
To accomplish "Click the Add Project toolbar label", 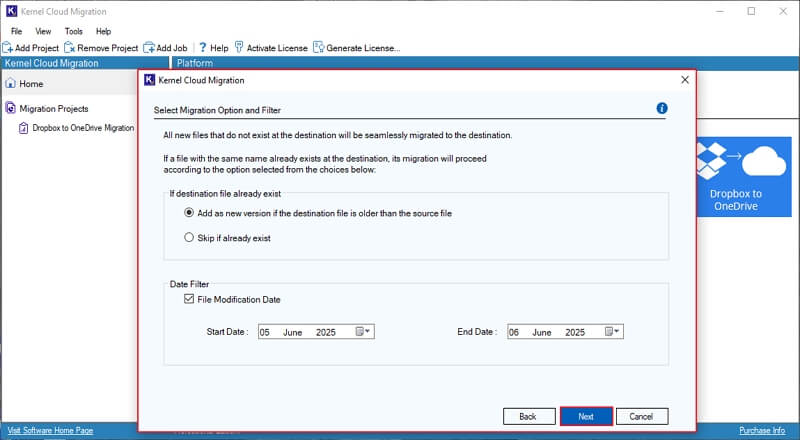I will click(x=37, y=48).
